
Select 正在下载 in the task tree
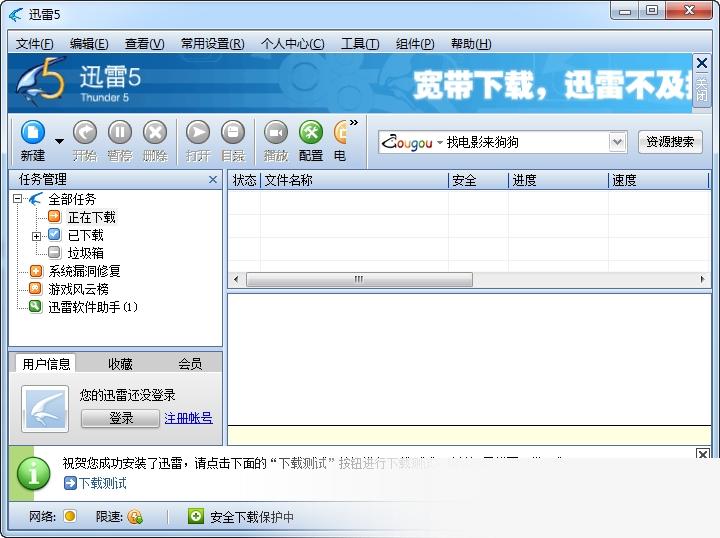(x=92, y=217)
